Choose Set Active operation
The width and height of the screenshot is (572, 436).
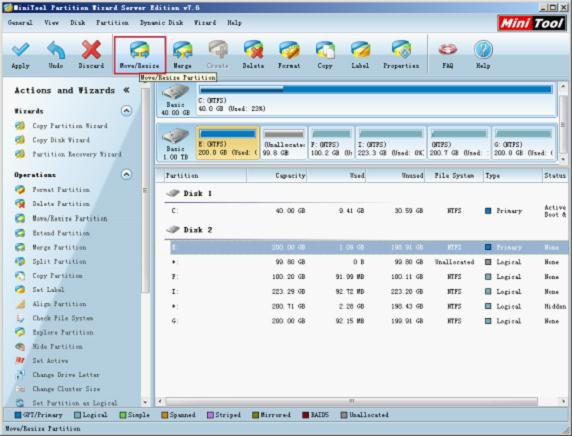[42, 360]
